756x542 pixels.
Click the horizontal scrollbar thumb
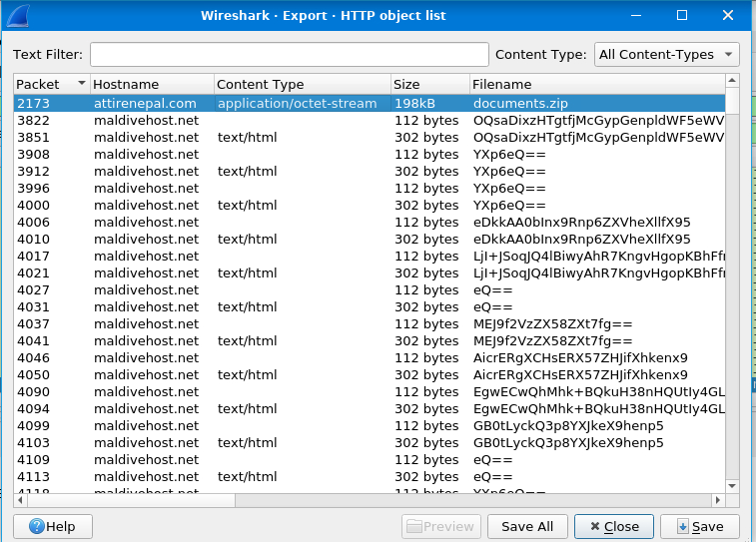pyautogui.click(x=131, y=500)
